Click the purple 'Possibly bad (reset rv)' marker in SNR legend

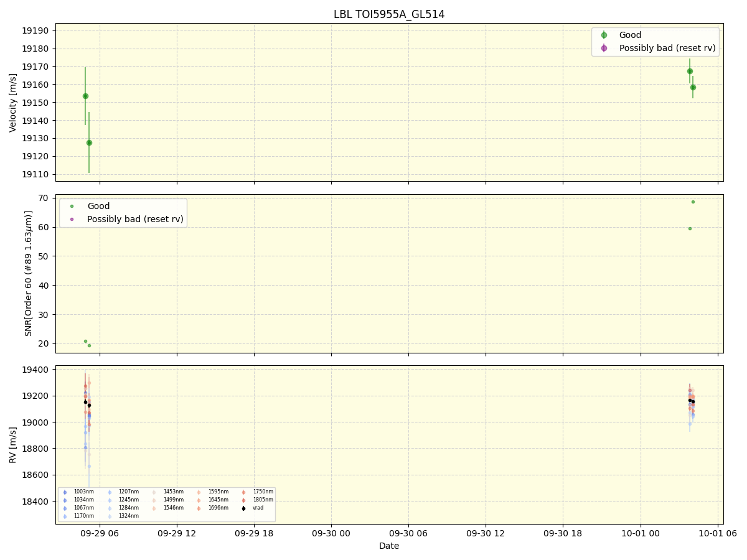click(72, 219)
